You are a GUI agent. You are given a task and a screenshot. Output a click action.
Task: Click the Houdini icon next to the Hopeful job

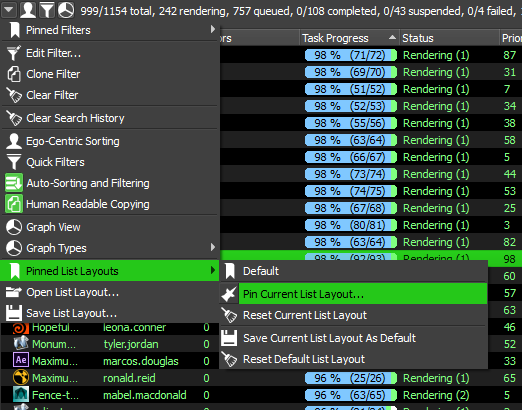tap(21, 328)
